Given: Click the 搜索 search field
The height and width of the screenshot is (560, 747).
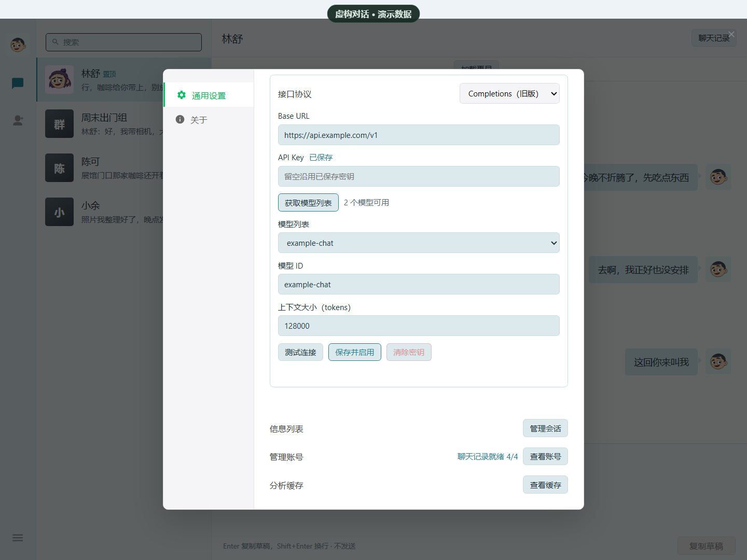Looking at the screenshot, I should tap(123, 42).
